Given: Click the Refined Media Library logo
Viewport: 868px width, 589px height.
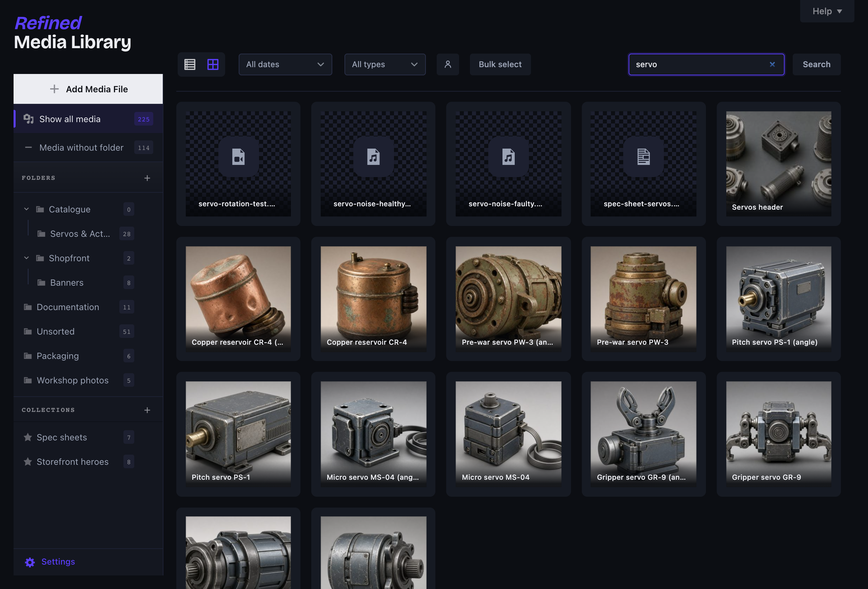Looking at the screenshot, I should [x=73, y=33].
